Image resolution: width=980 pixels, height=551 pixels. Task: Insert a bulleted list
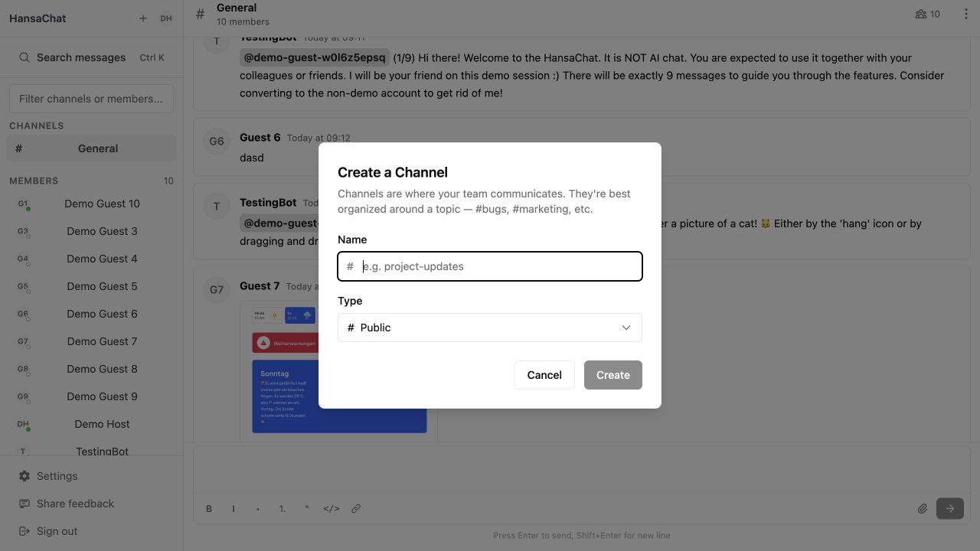[258, 509]
